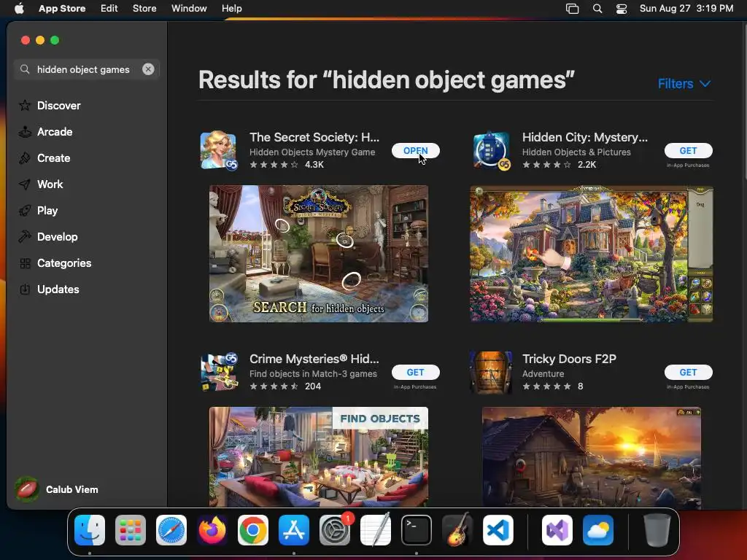Open The Secret Society title link
Screen dimensions: 747x560
[x=314, y=137]
